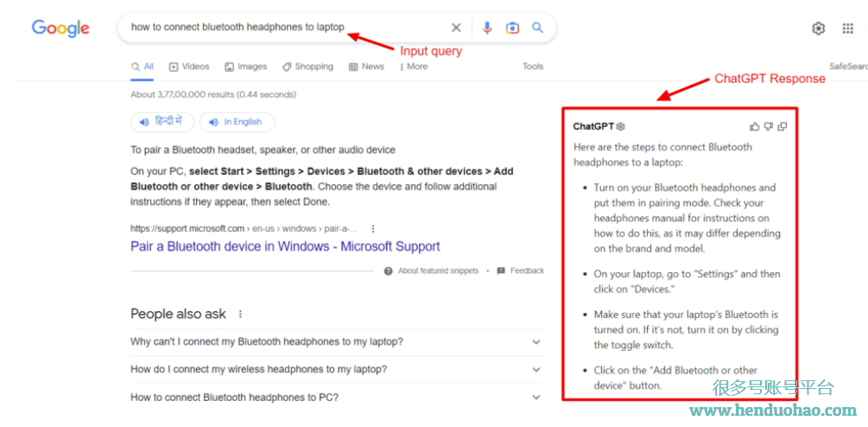Expand "How do I connect my wireless headphones" question

point(337,369)
